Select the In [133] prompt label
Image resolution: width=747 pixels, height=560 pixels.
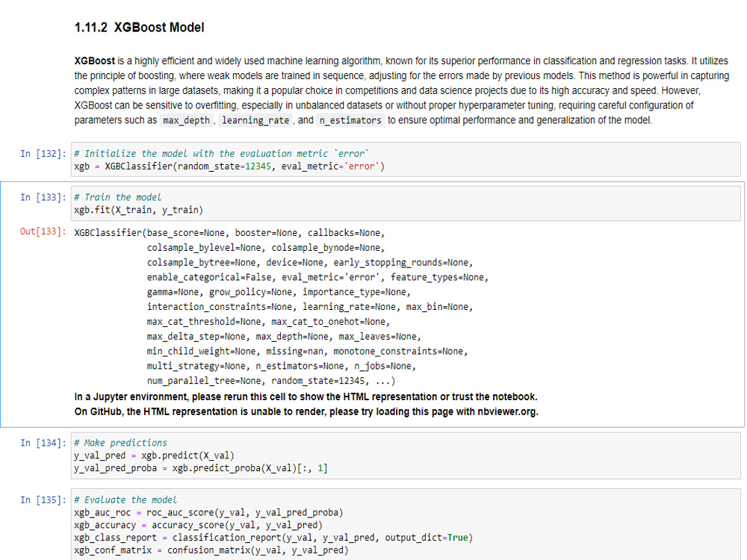[43, 197]
